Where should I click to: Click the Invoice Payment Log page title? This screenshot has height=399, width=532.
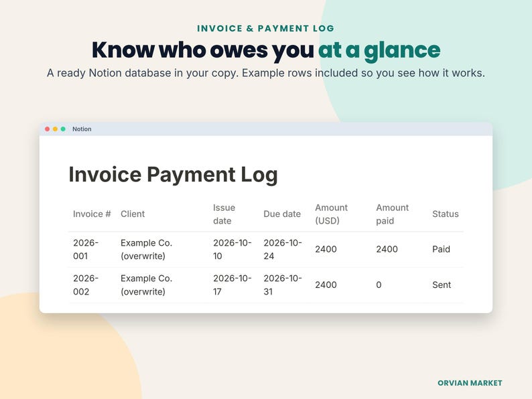173,175
